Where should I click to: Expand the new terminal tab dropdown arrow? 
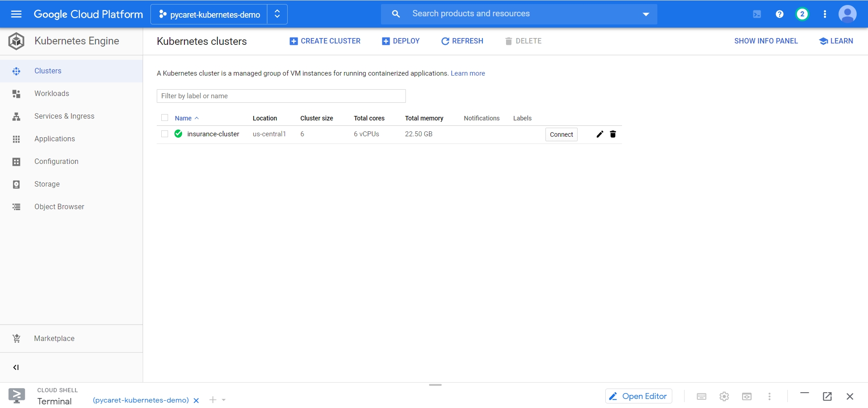pyautogui.click(x=224, y=400)
